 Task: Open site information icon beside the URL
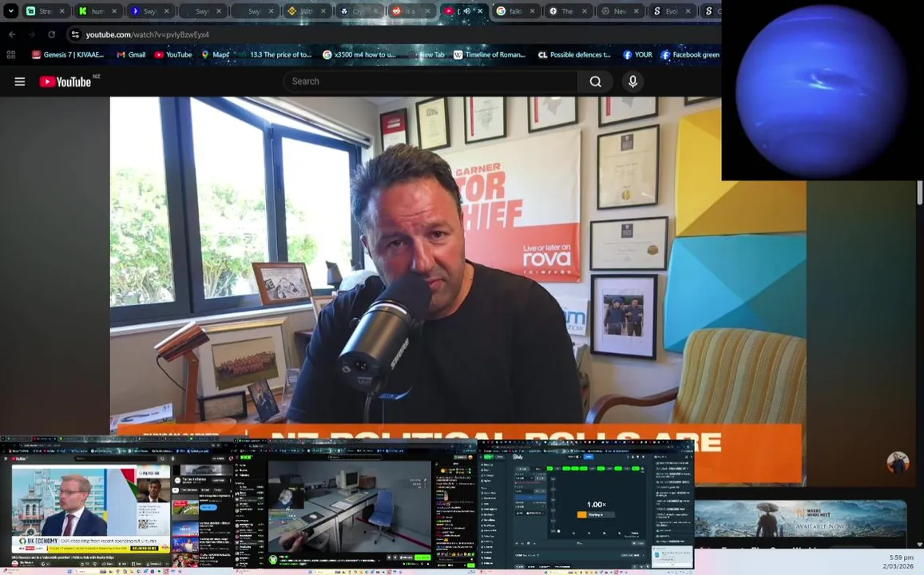[75, 35]
